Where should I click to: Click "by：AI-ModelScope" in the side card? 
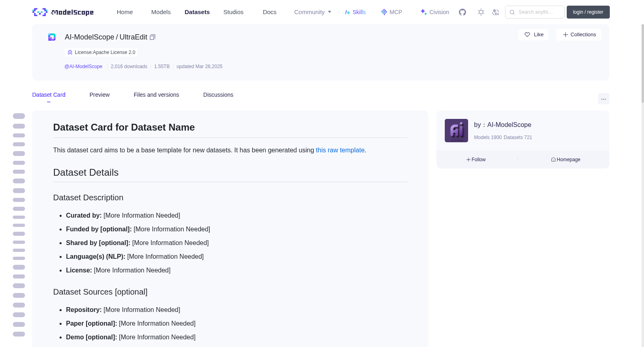click(503, 125)
